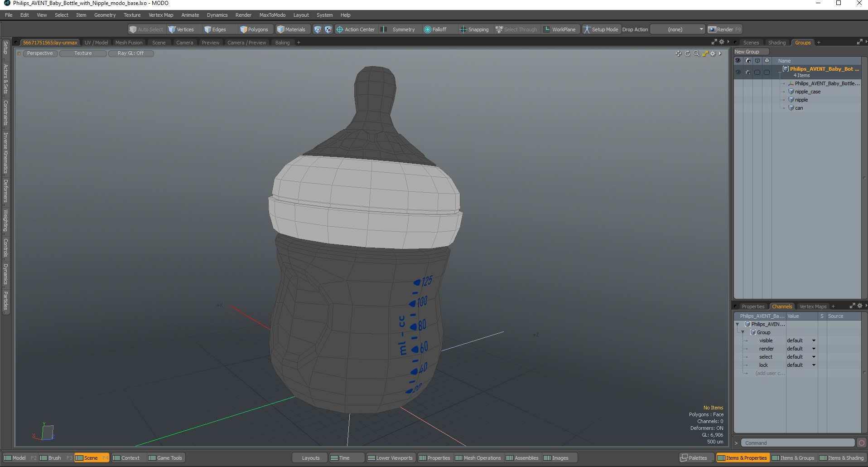This screenshot has height=467, width=868.
Task: Click the add user channel row
Action: [769, 373]
